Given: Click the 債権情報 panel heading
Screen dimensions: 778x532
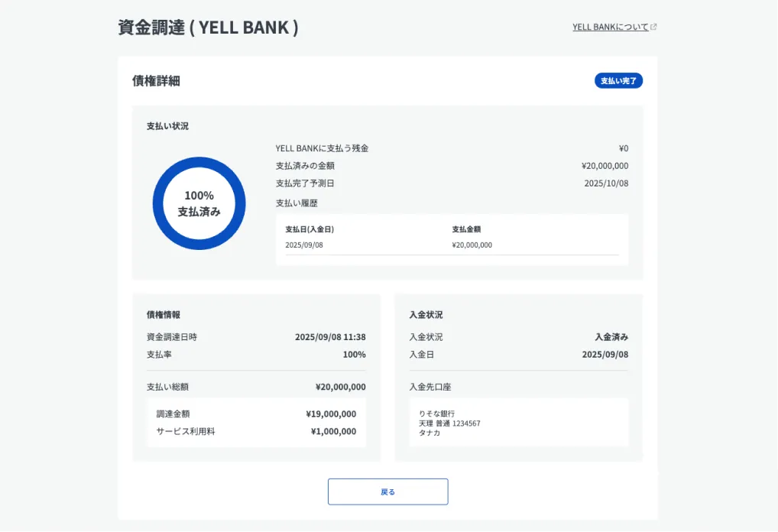Looking at the screenshot, I should pos(164,315).
